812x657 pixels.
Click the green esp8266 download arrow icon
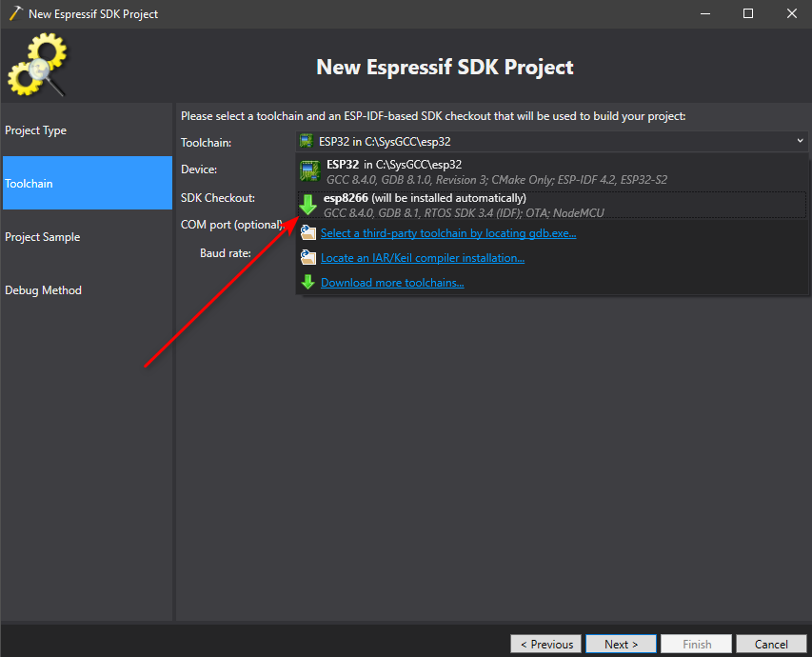(x=308, y=205)
